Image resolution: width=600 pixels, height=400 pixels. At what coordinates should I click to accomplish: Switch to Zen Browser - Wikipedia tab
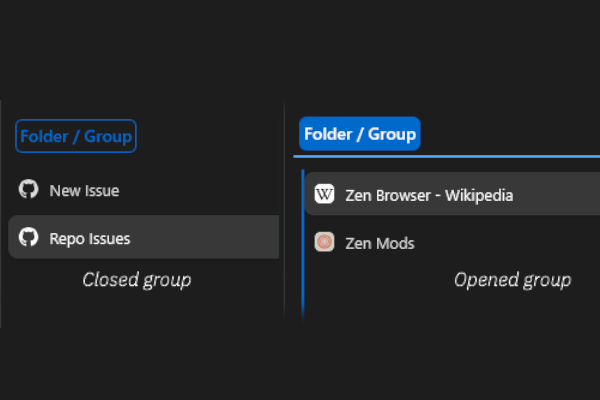452,194
